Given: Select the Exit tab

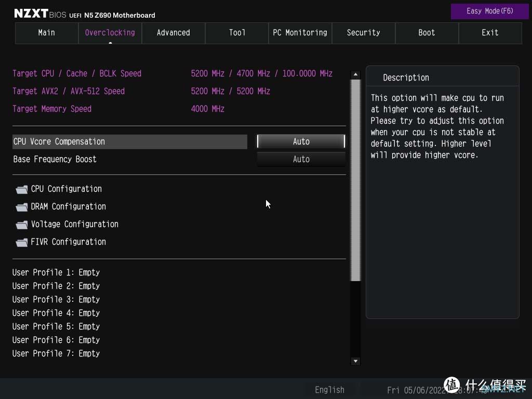Looking at the screenshot, I should pos(490,33).
